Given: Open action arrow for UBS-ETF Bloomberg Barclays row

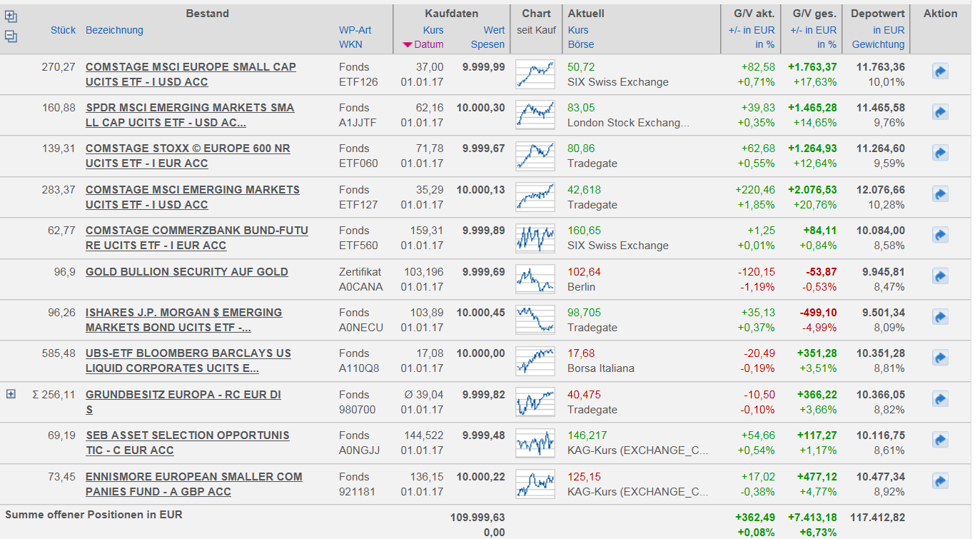Looking at the screenshot, I should point(940,358).
